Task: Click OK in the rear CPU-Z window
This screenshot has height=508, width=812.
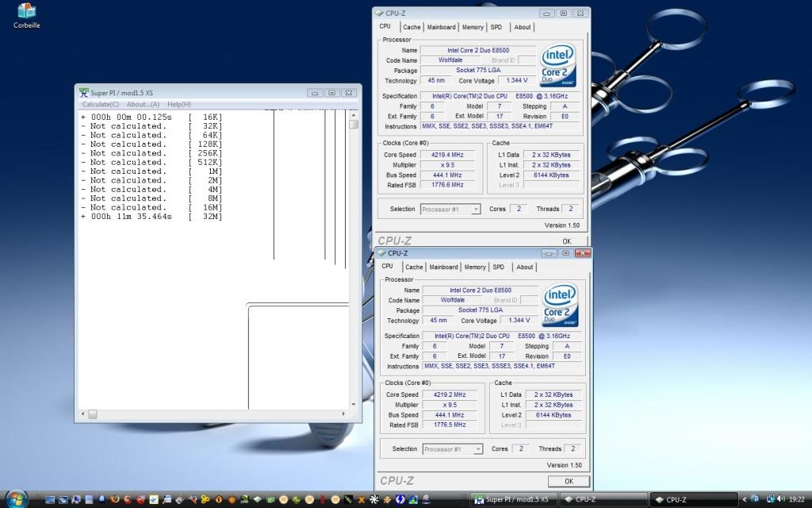Action: click(x=566, y=241)
